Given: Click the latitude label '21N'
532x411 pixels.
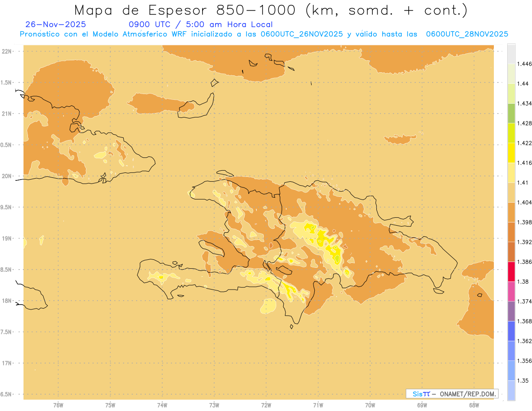Looking at the screenshot, I should click(x=7, y=114).
